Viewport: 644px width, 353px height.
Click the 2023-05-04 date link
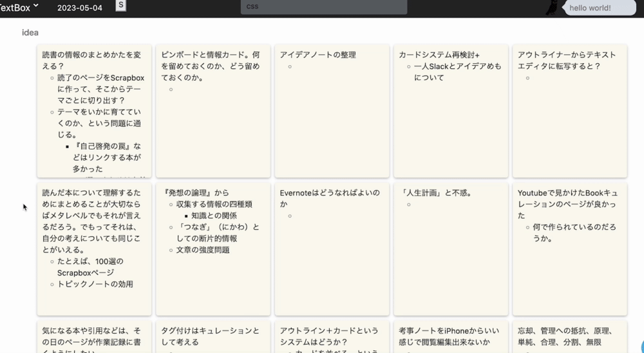pos(80,8)
